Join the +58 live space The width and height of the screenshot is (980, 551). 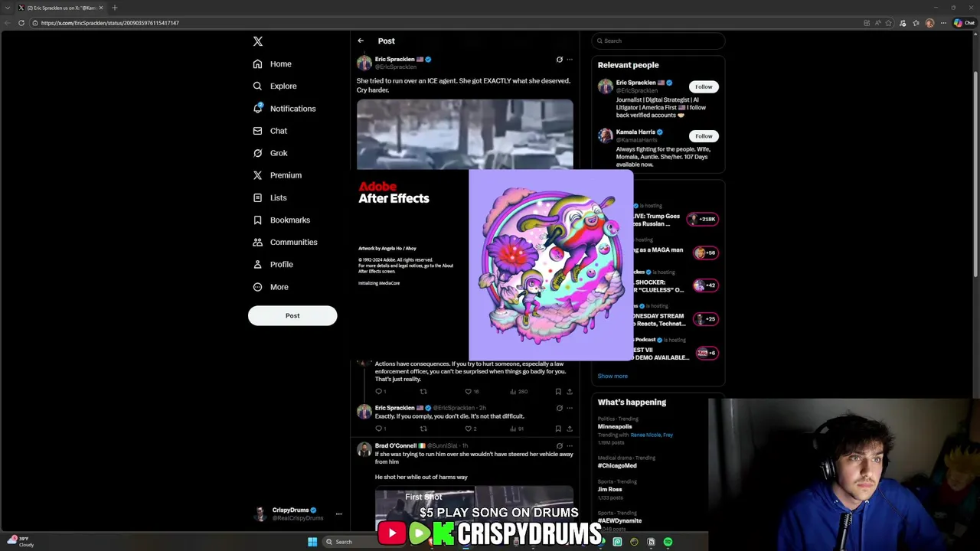[x=705, y=253]
